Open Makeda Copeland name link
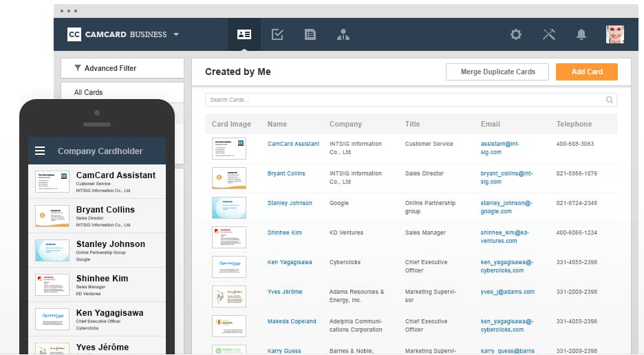 (292, 321)
